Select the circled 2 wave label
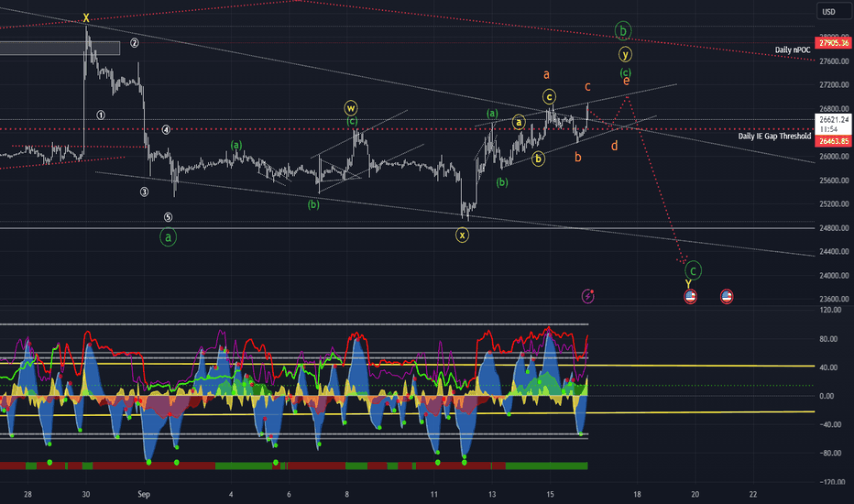 coord(134,42)
